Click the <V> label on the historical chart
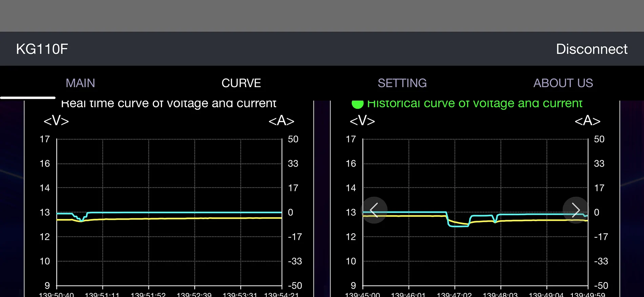 pos(362,121)
